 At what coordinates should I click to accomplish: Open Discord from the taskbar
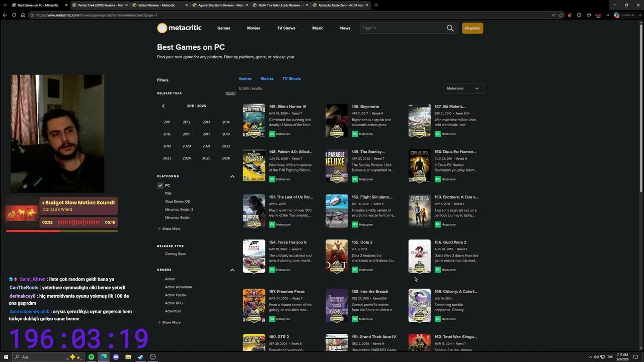point(116,357)
